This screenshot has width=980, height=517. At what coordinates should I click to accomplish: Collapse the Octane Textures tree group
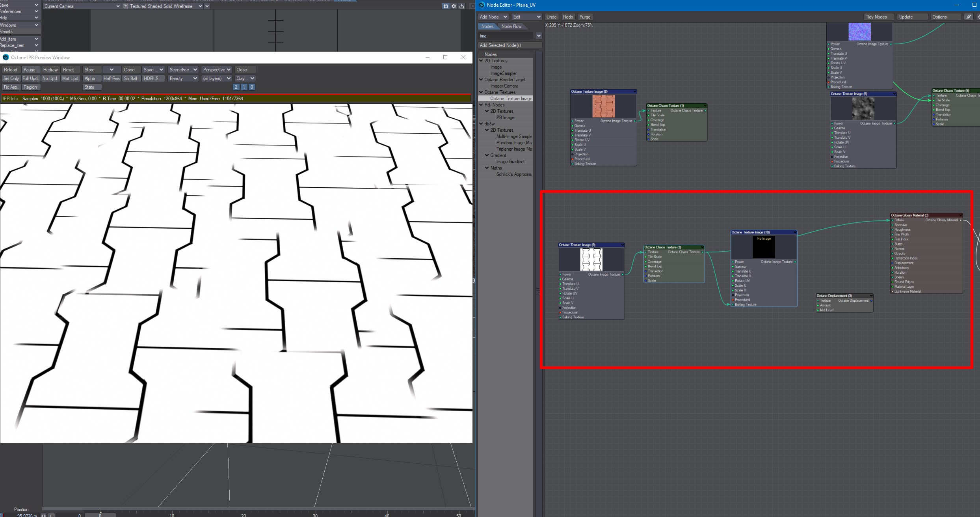pos(481,92)
